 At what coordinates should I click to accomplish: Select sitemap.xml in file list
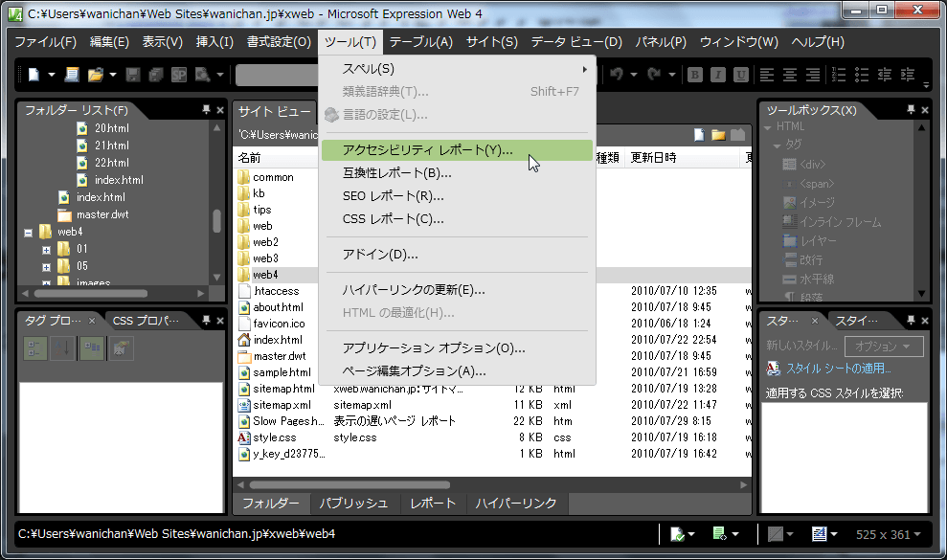[282, 405]
